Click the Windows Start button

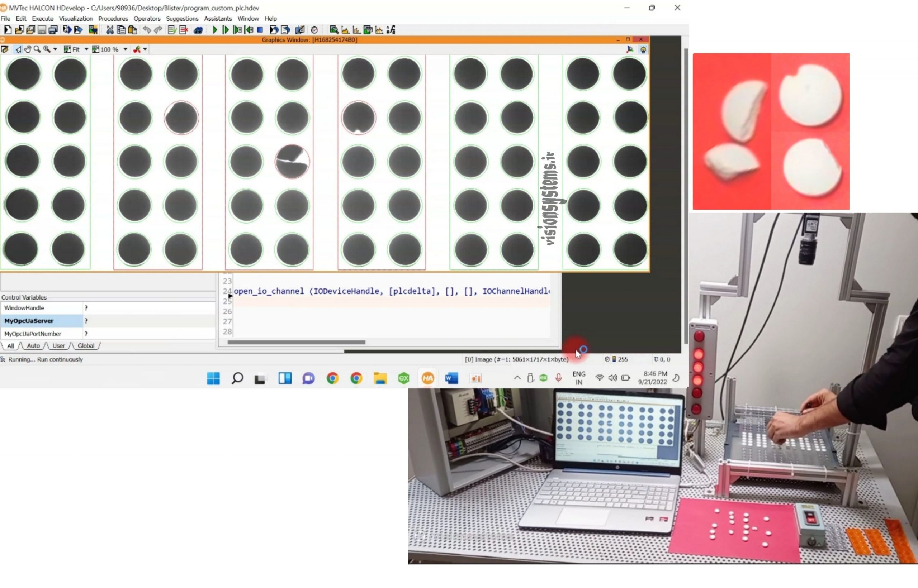tap(213, 378)
